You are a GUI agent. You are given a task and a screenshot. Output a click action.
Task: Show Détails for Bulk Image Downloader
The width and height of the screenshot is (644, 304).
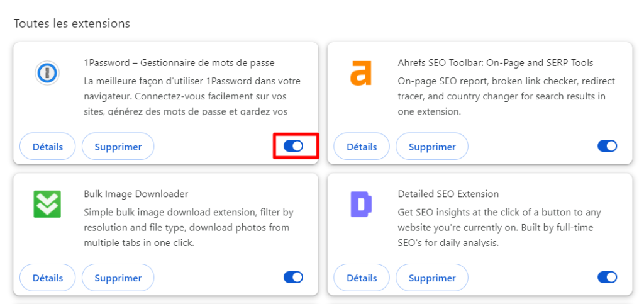coord(48,278)
